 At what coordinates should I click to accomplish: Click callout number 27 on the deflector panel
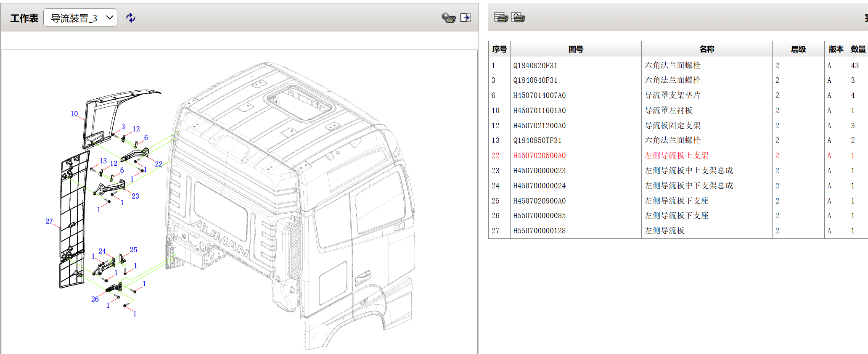pyautogui.click(x=49, y=221)
